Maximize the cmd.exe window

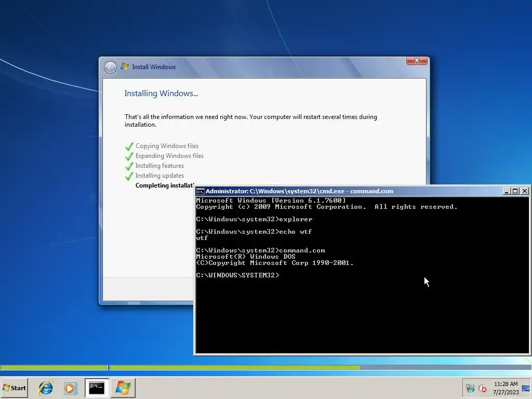[x=515, y=191]
